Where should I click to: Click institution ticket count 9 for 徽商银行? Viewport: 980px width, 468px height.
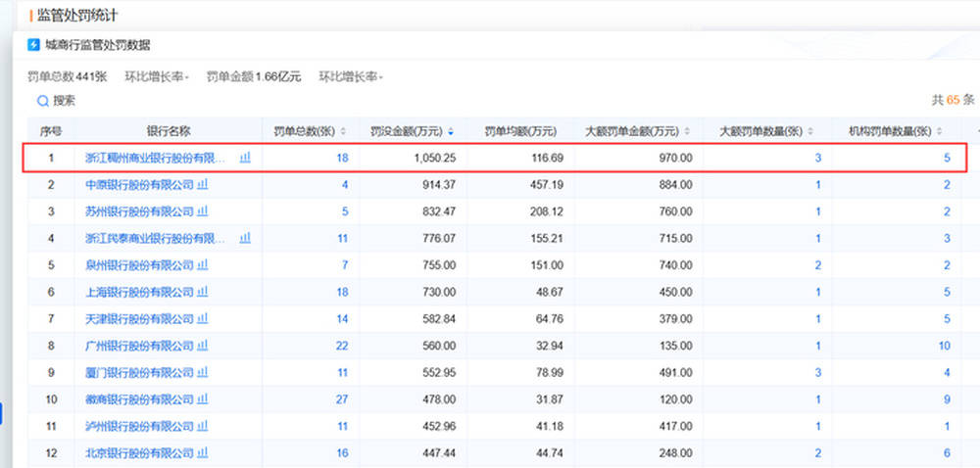click(x=947, y=399)
